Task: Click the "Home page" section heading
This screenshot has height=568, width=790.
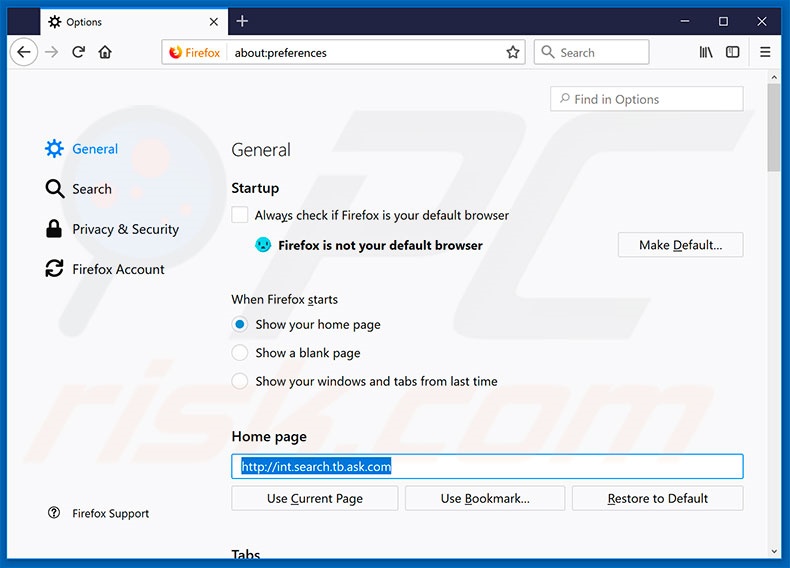Action: (x=269, y=436)
